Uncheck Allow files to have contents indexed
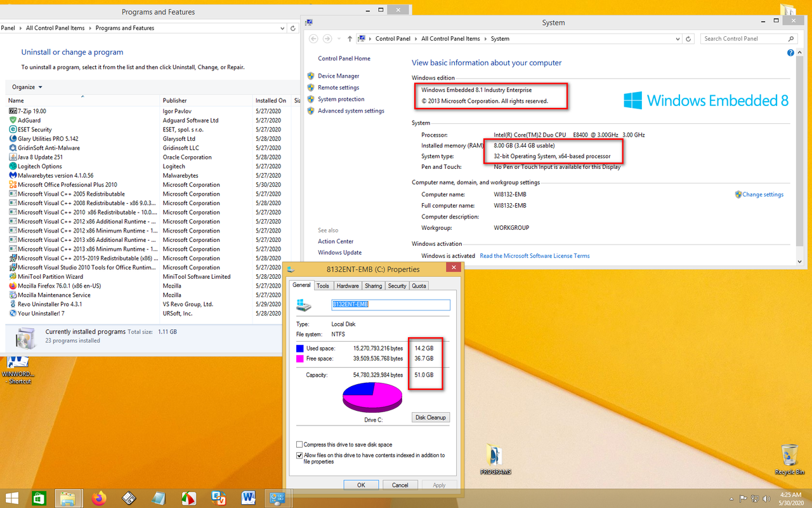The image size is (812, 508). pos(299,455)
